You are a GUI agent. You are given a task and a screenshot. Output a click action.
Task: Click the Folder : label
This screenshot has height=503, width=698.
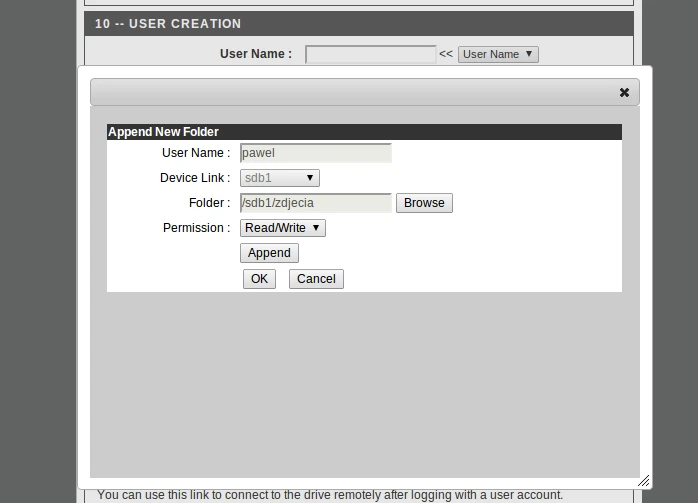[209, 203]
